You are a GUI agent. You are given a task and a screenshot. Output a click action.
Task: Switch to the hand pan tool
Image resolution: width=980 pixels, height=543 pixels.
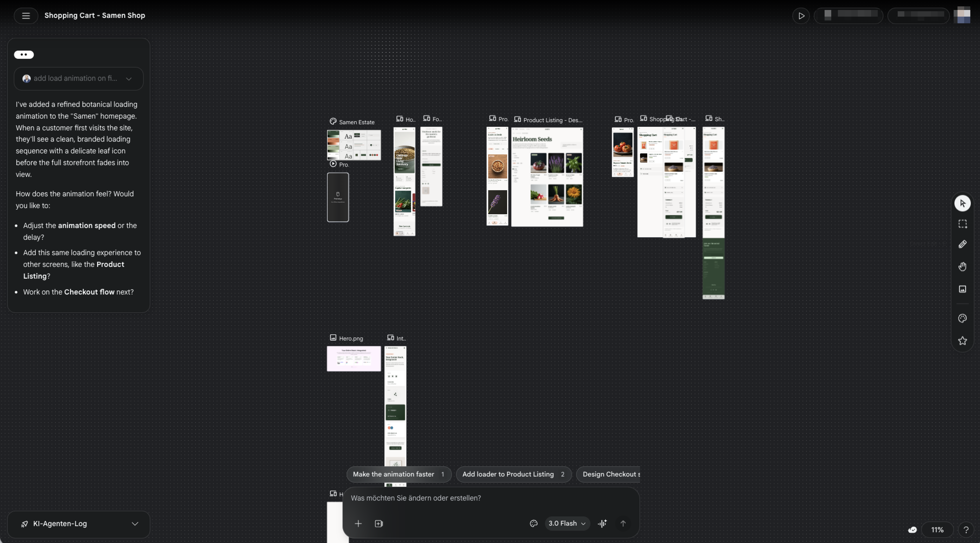click(962, 267)
